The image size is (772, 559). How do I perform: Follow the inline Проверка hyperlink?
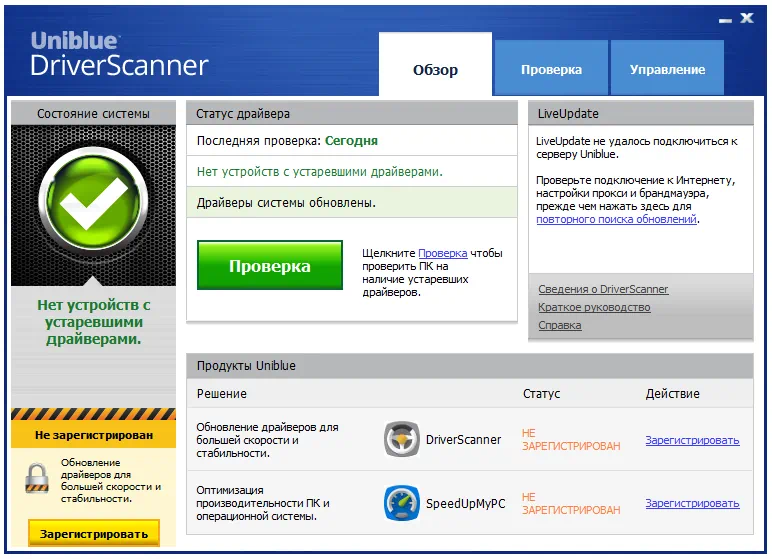(443, 253)
